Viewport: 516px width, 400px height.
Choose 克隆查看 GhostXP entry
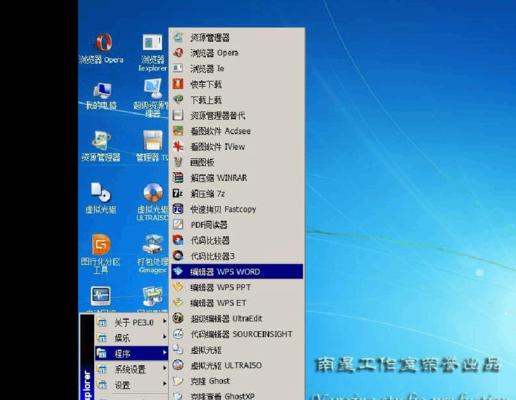tap(237, 396)
